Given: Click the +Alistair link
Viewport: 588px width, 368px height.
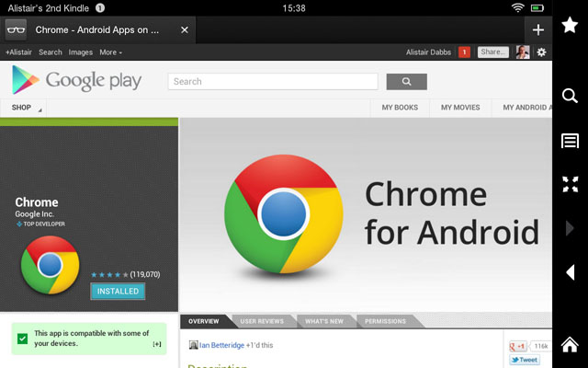Looking at the screenshot, I should 18,52.
